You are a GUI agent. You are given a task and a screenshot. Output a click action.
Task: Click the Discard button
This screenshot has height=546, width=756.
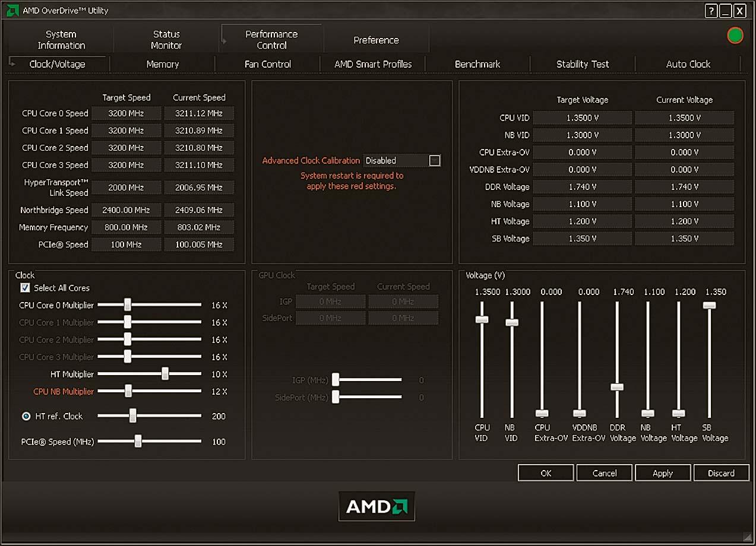click(x=721, y=473)
